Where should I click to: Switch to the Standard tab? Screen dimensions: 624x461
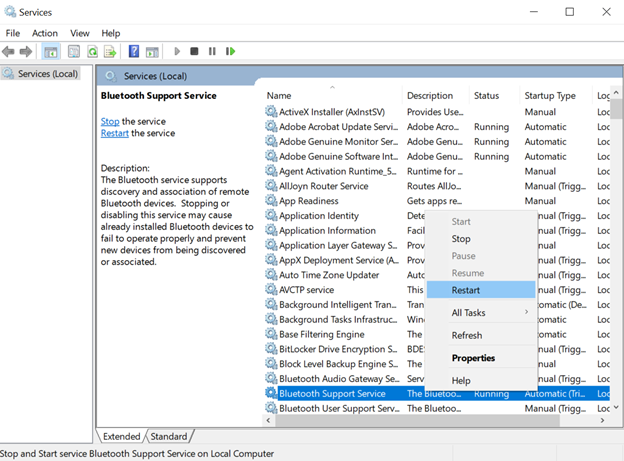click(x=169, y=436)
